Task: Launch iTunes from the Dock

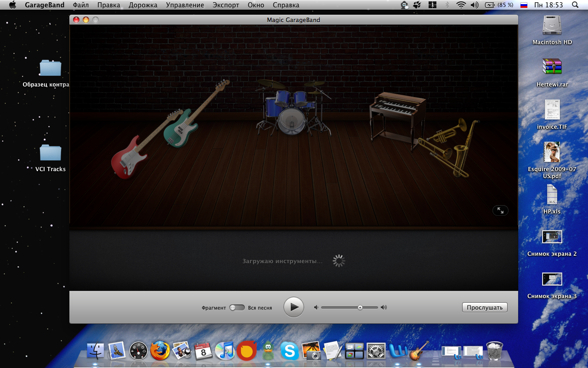Action: [225, 351]
